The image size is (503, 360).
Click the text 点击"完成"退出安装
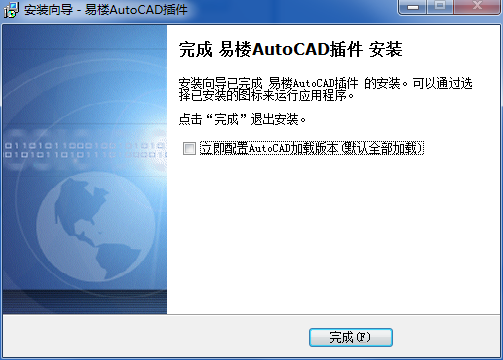[x=242, y=119]
